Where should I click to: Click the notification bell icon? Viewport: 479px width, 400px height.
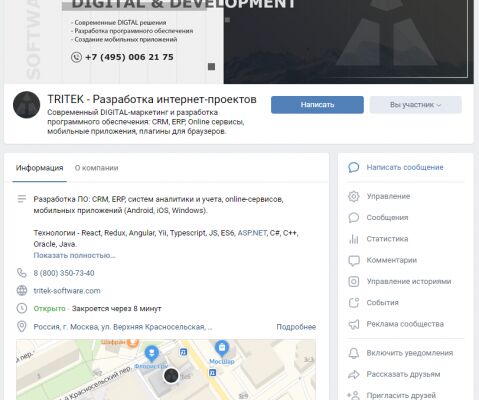pyautogui.click(x=354, y=353)
